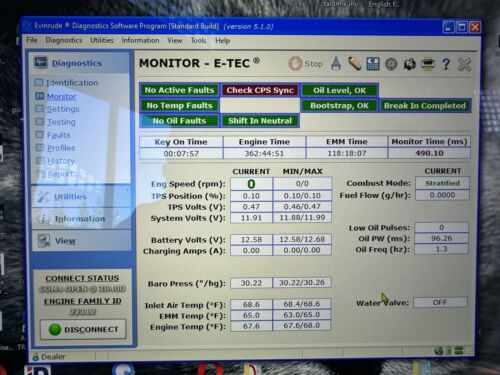Open the Diagnostics menu
The width and height of the screenshot is (500, 375).
pos(64,40)
